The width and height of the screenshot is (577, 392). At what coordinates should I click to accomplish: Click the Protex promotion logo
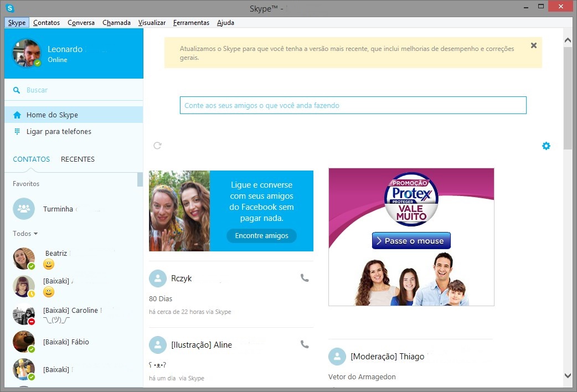411,199
